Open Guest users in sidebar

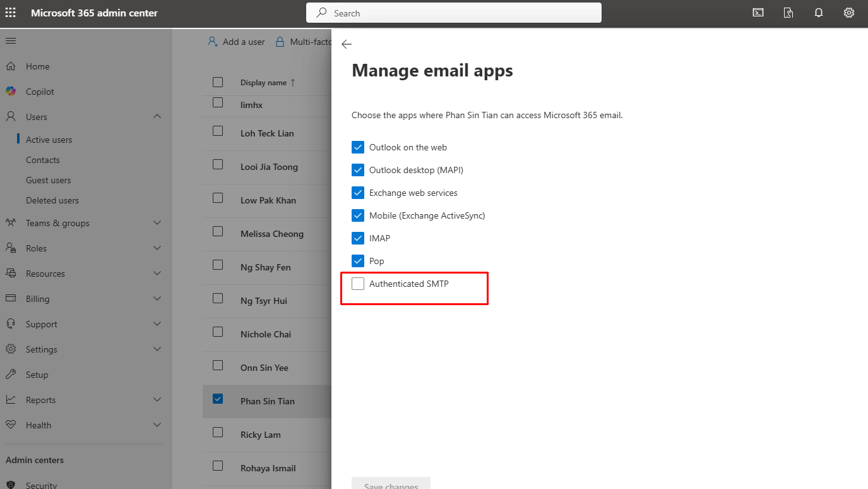(48, 180)
